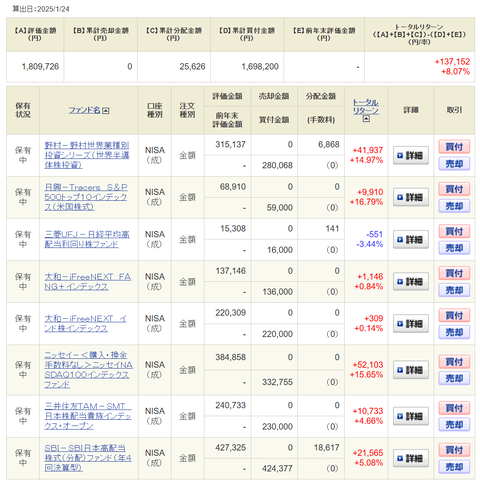Image resolution: width=480 pixels, height=487 pixels.
Task: Open SMT日本株配当貴族インデックス・オープン link
Action: click(88, 416)
